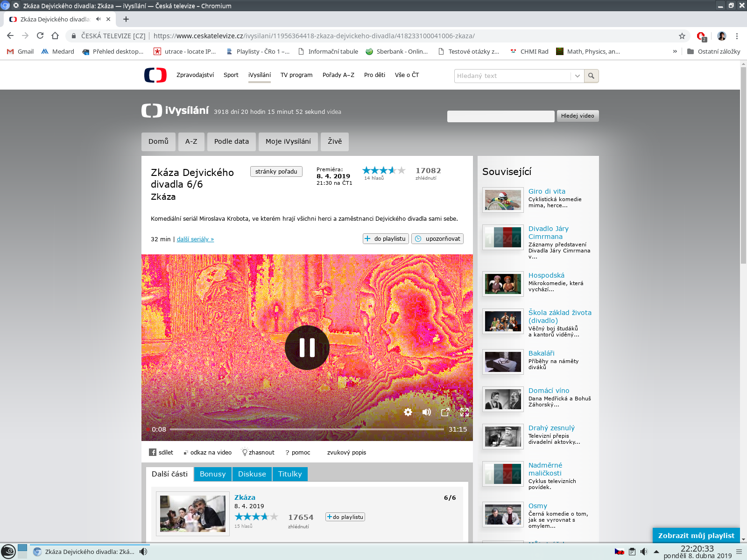
Task: Open the Giro di vita link
Action: 547,191
